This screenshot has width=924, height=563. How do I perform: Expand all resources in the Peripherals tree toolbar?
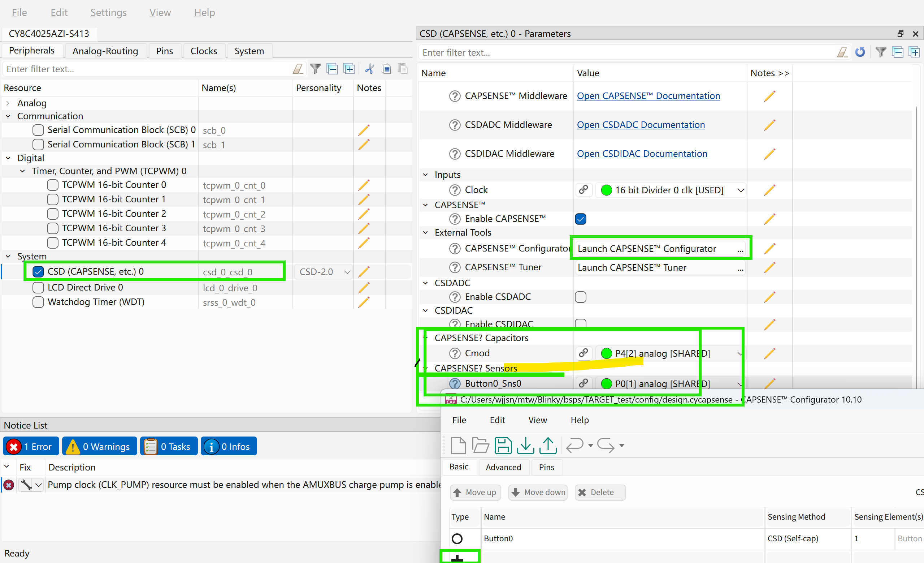click(349, 69)
